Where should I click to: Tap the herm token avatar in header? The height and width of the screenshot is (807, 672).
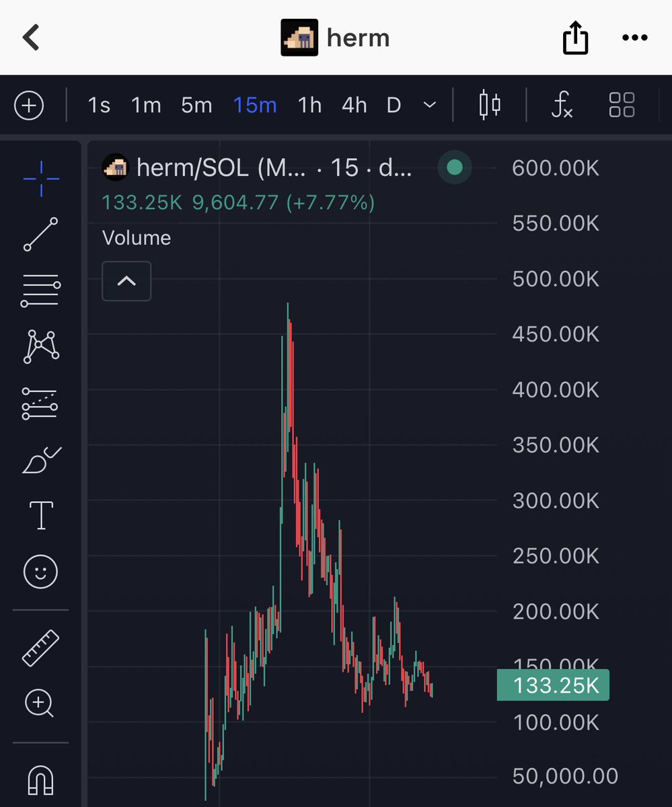coord(299,38)
